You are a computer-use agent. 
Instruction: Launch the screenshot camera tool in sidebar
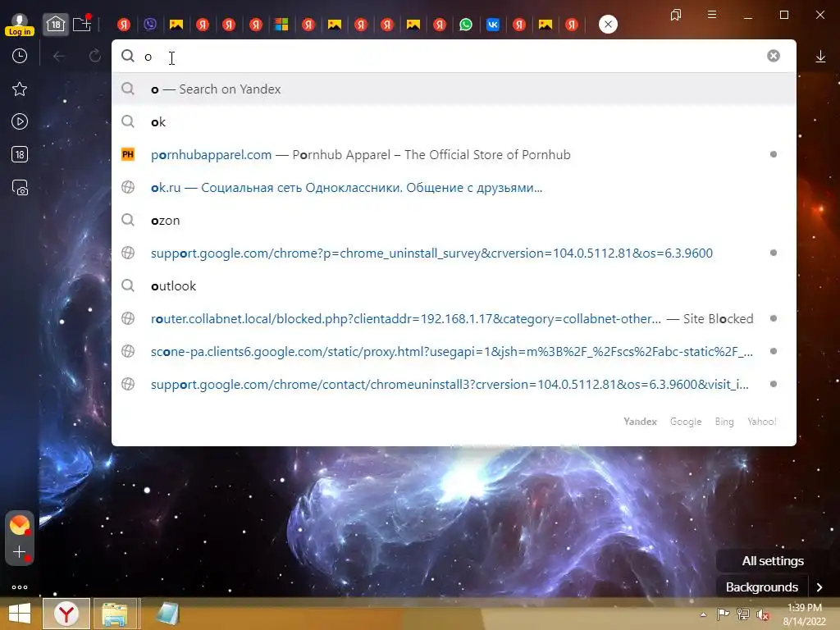pos(20,188)
